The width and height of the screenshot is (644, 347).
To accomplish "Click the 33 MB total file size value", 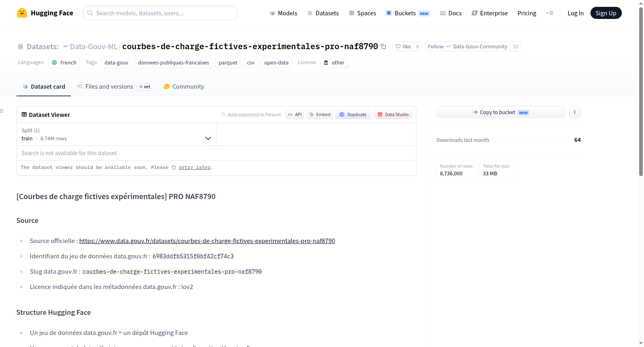I will (490, 174).
